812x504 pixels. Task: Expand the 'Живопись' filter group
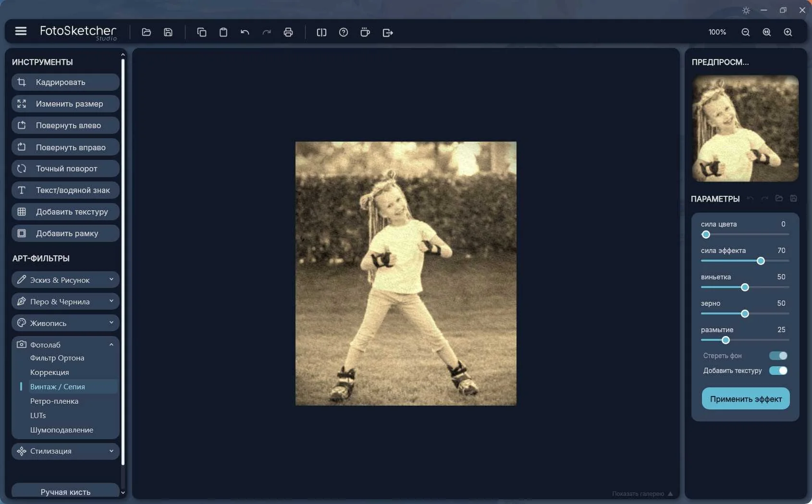click(x=65, y=323)
